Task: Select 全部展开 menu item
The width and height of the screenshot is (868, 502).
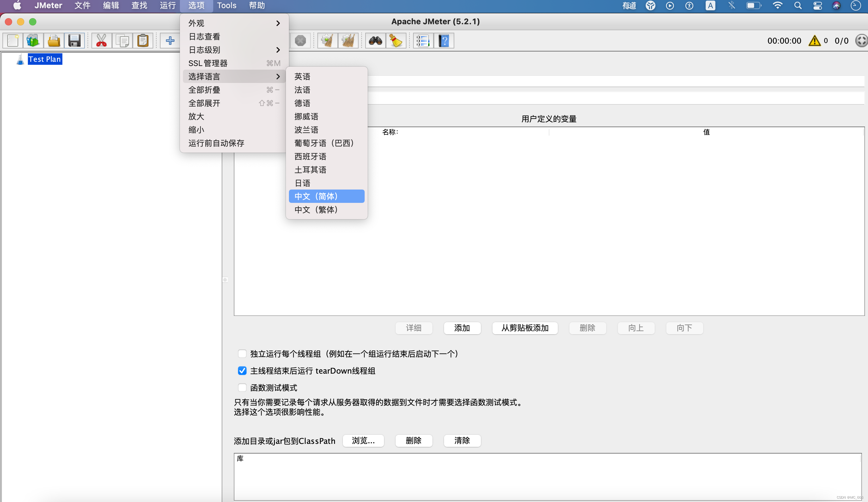Action: 234,103
